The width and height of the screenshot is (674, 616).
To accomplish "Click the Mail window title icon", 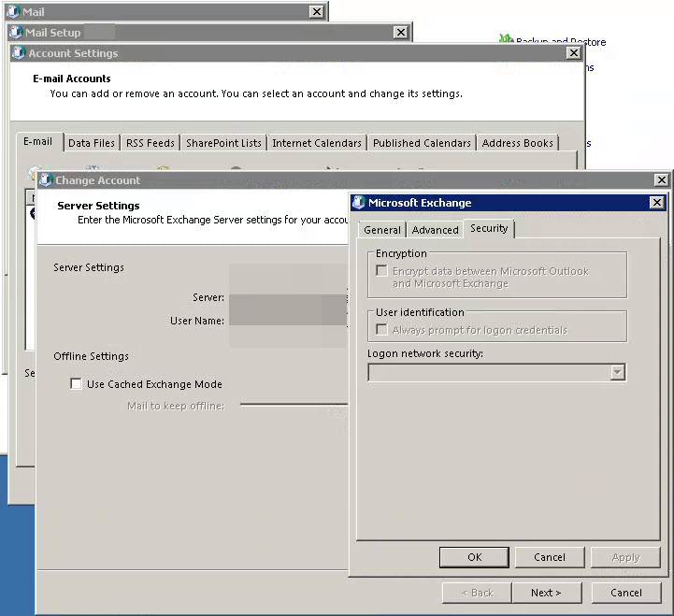I will click(13, 11).
